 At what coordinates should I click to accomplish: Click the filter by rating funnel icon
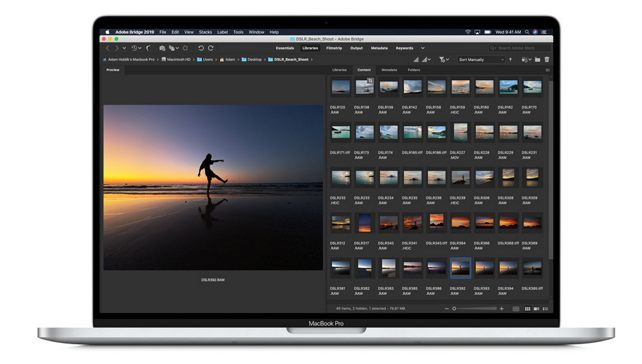(442, 60)
